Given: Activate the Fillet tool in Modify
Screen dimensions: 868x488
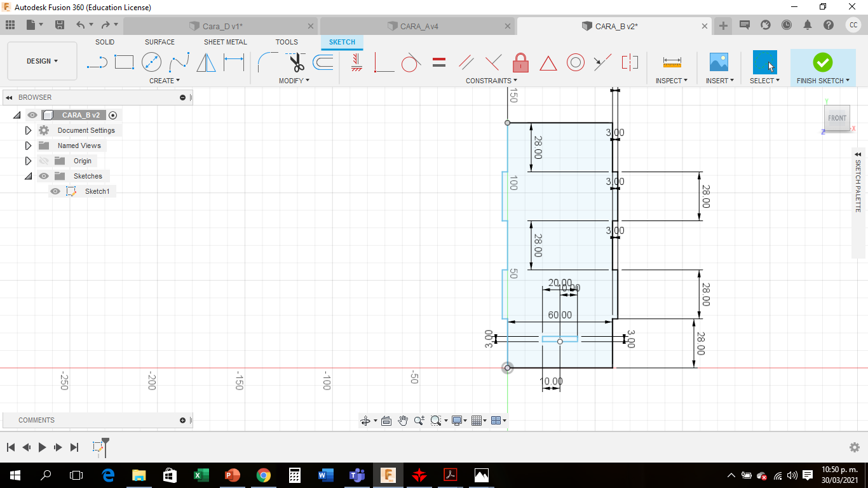Looking at the screenshot, I should [268, 62].
